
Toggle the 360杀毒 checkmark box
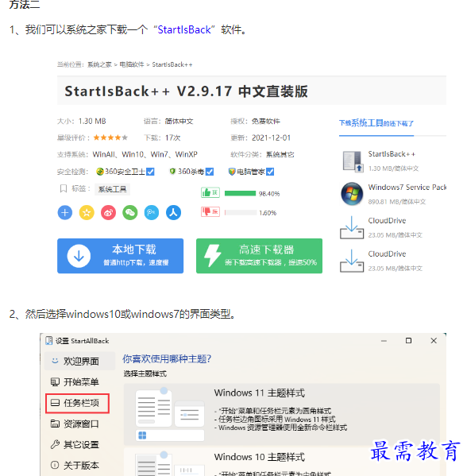pyautogui.click(x=210, y=172)
